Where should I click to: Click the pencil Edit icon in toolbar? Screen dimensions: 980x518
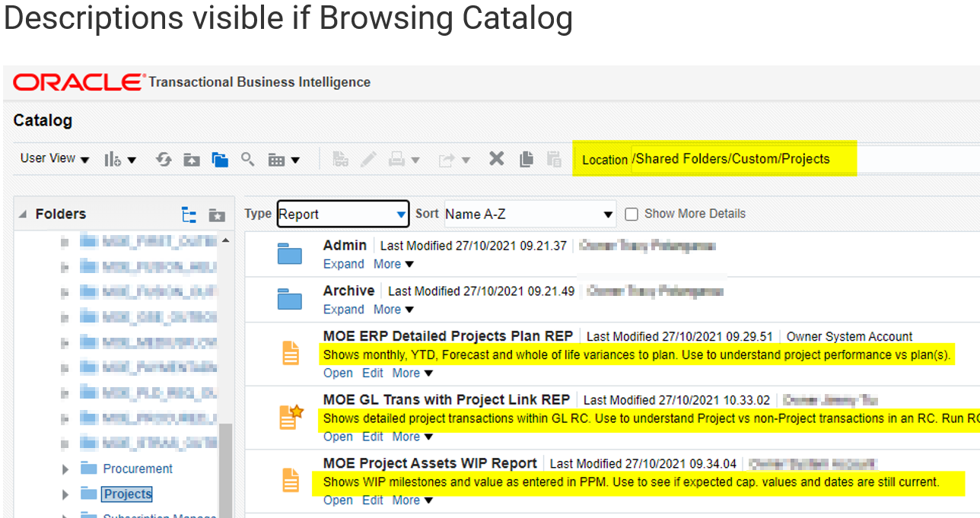click(368, 159)
